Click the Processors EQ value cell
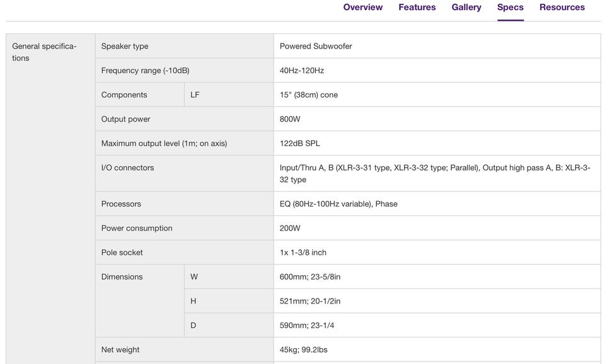605x364 pixels. tap(437, 204)
